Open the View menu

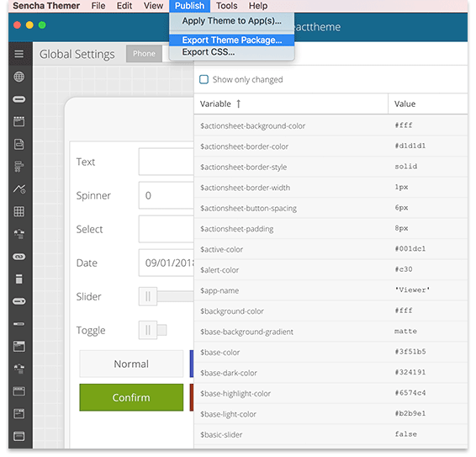click(x=153, y=6)
